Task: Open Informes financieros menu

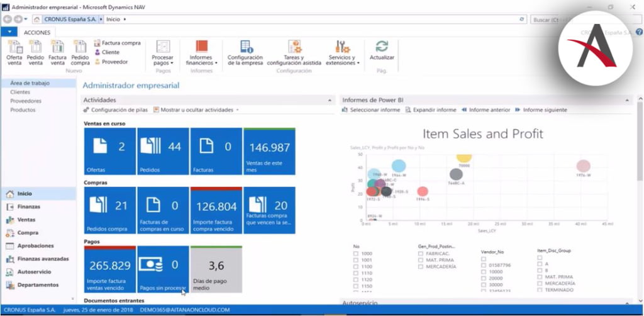Action: click(201, 53)
